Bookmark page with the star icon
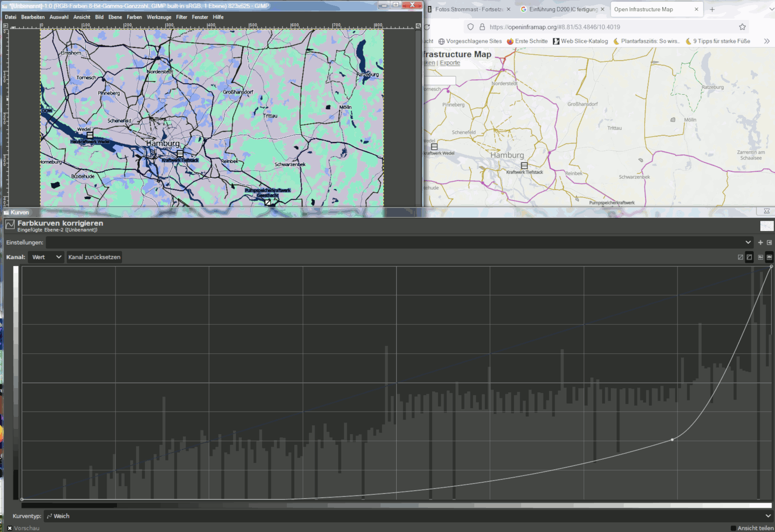 click(742, 27)
